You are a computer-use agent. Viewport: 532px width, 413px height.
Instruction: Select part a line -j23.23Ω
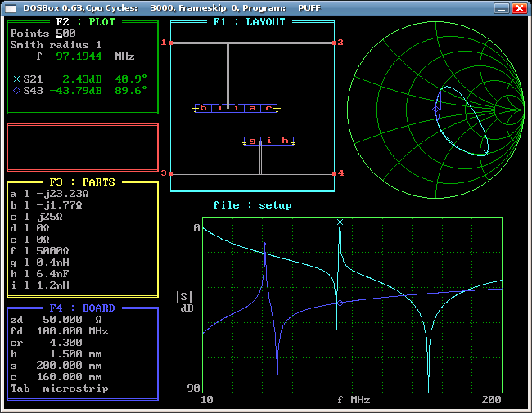click(x=50, y=194)
